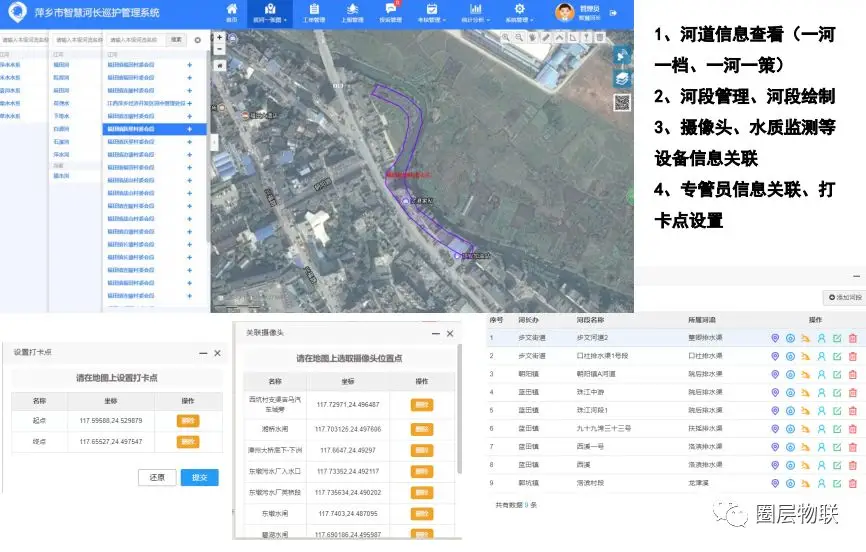
Task: Close the 设置打卡点 dialog
Action: (x=218, y=353)
